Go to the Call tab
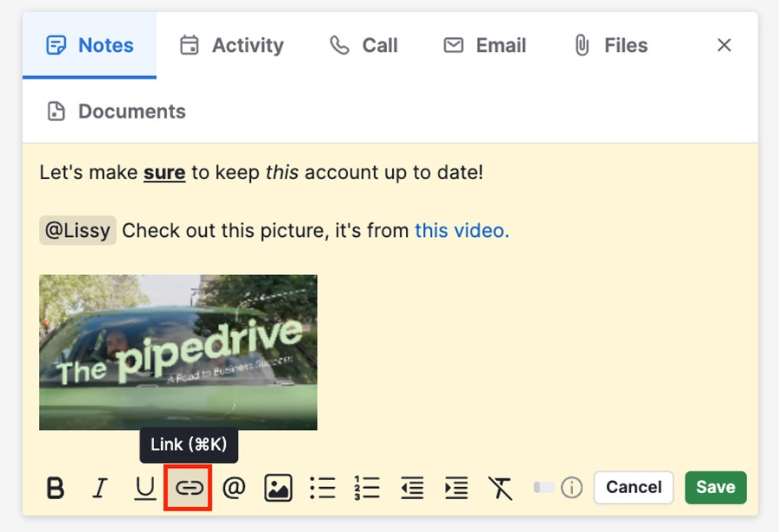 tap(364, 45)
